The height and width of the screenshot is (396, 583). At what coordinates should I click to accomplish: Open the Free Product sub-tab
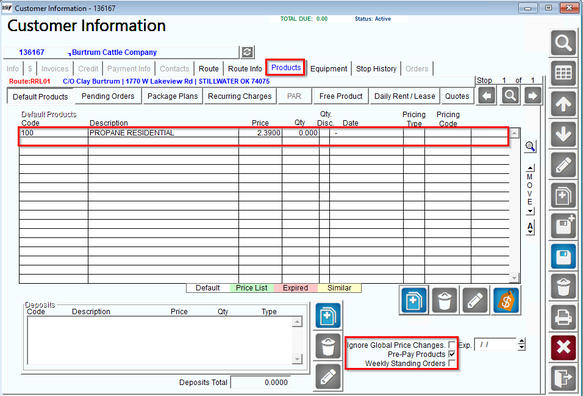coord(341,96)
